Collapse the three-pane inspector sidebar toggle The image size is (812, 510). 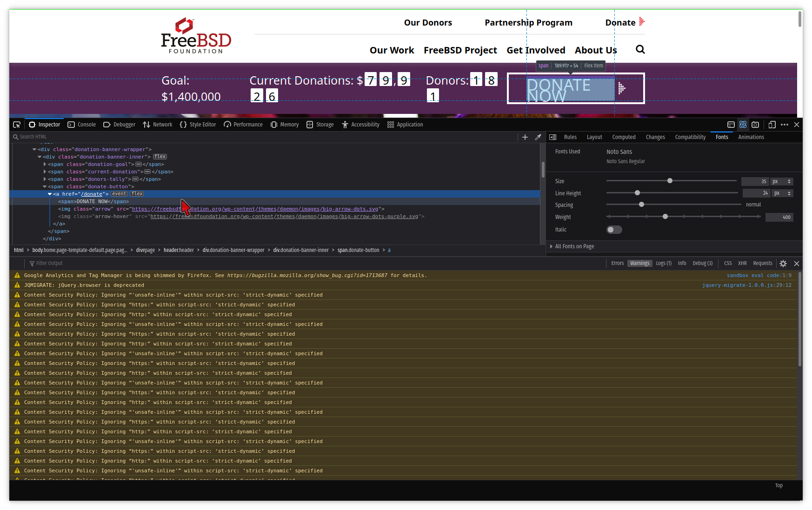[553, 137]
